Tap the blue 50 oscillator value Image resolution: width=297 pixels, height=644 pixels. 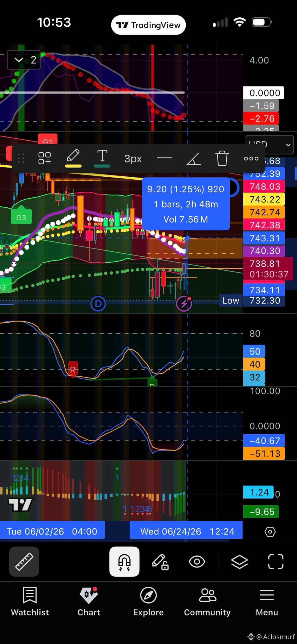click(x=254, y=351)
